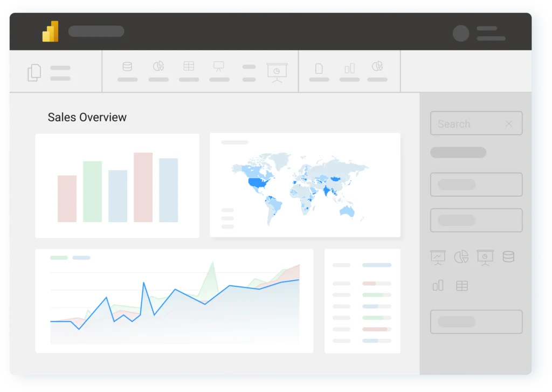The image size is (552, 392).
Task: Choose presentation clock icon in side panel
Action: click(485, 257)
